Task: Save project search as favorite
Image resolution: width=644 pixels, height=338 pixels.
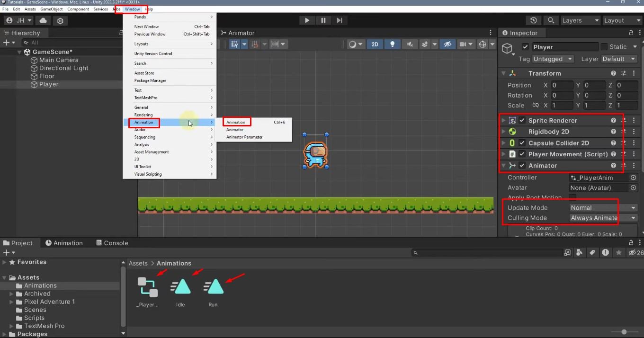Action: click(618, 253)
